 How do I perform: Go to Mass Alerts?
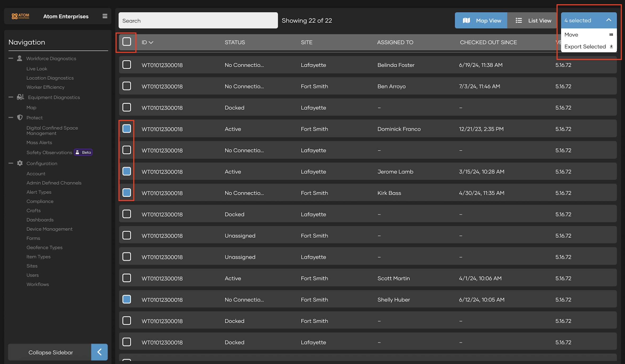click(x=39, y=142)
